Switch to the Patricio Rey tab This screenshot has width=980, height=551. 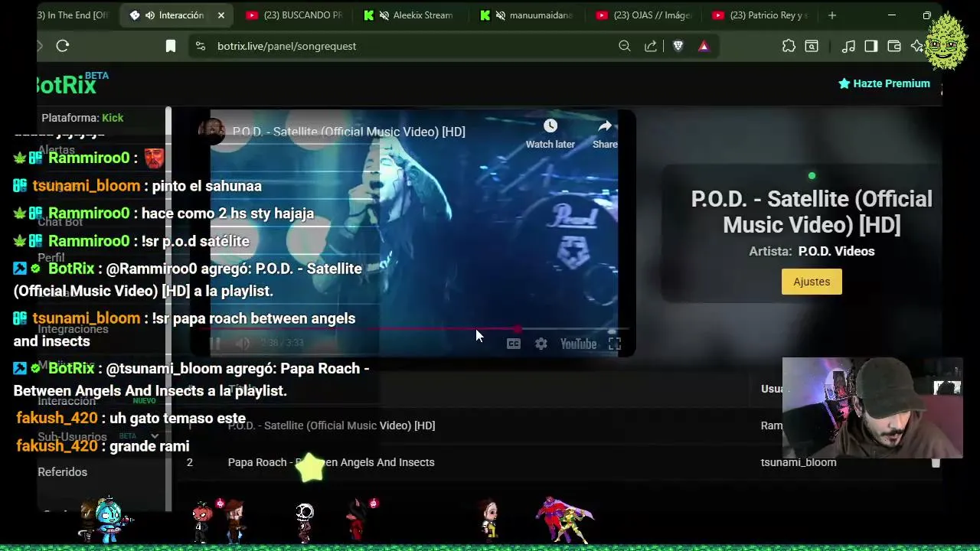760,15
